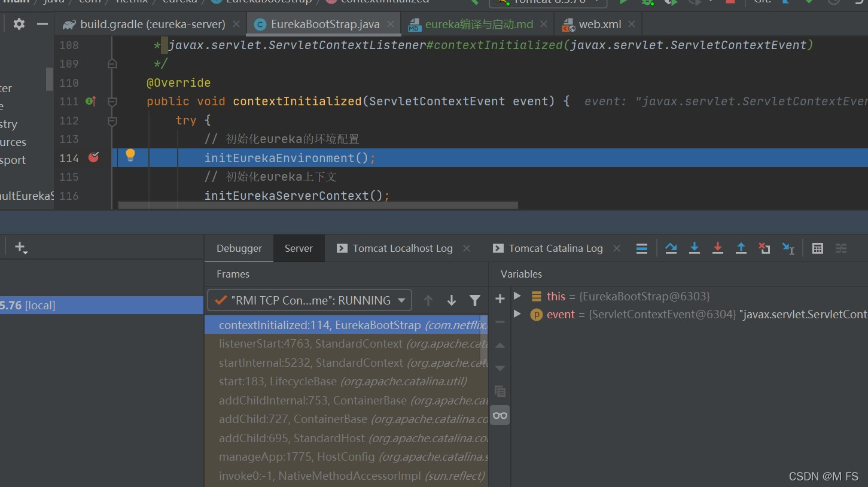
Task: Move the watch up with the up triangle
Action: (500, 345)
